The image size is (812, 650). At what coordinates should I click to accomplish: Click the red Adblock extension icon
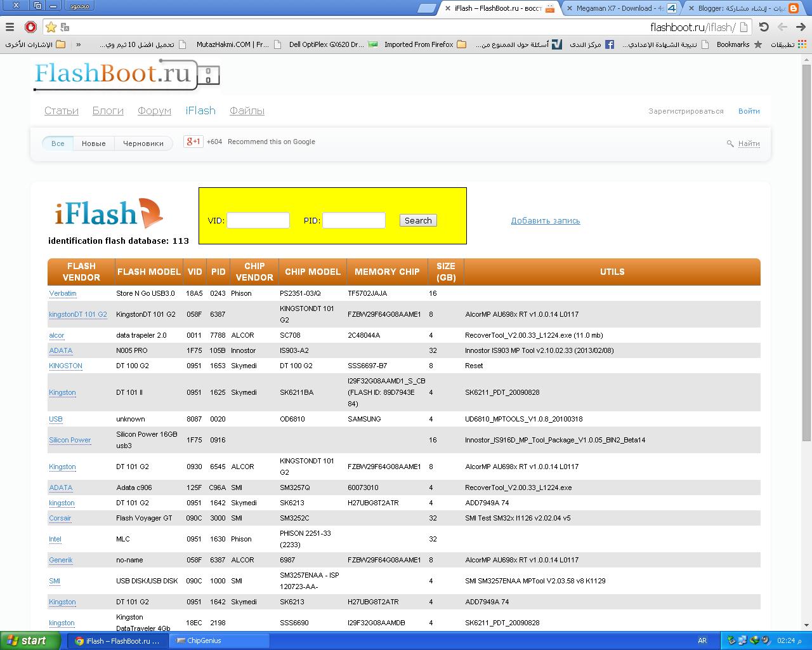[30, 27]
